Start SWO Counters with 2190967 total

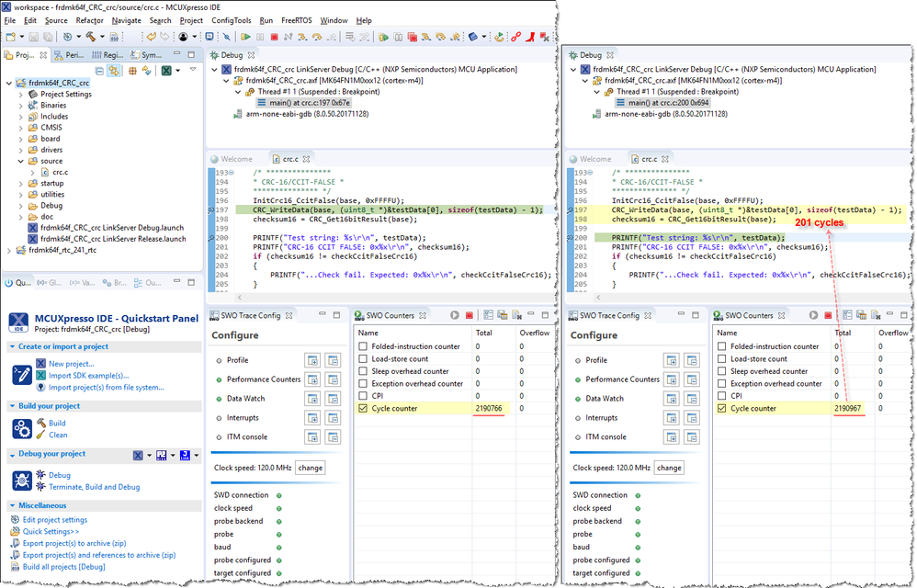(813, 315)
